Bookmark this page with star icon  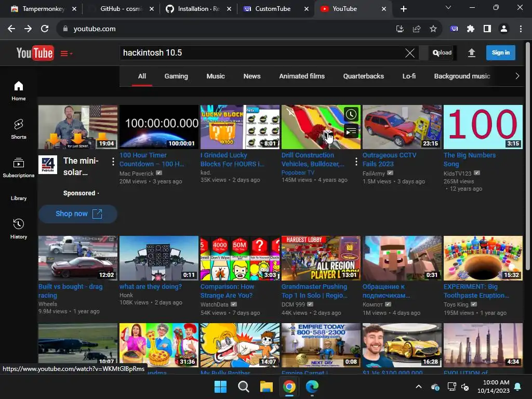coord(433,29)
